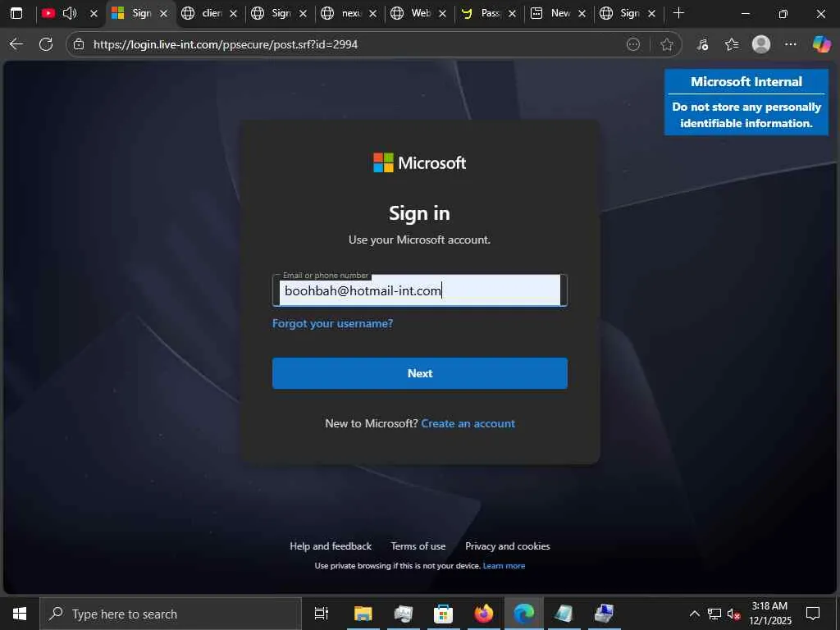Close the 'New' tab
Viewport: 840px width, 630px height.
tap(582, 13)
